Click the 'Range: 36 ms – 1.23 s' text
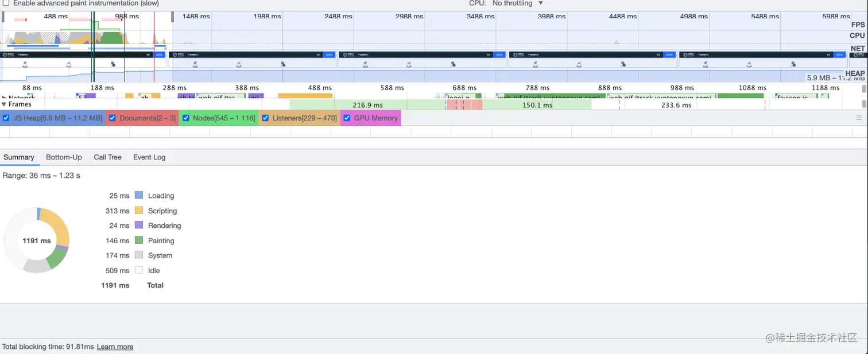868x354 pixels. point(41,176)
